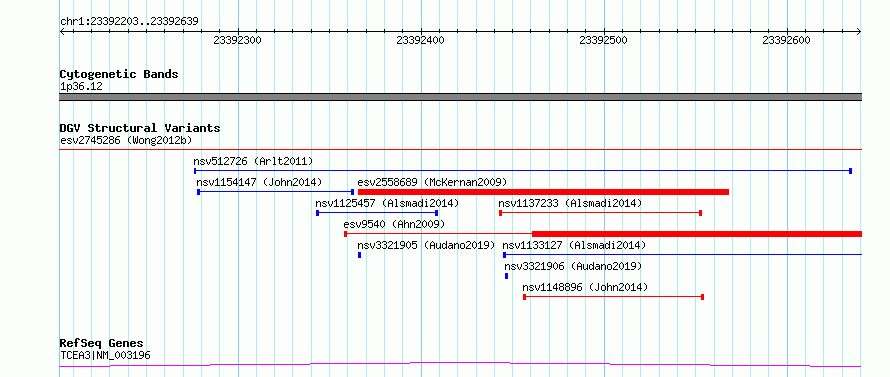Click ruler position 23392500

tap(603, 40)
